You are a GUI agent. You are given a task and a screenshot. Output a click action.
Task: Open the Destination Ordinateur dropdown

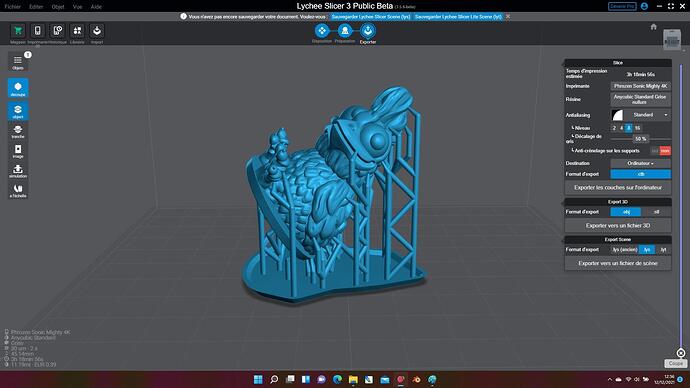[640, 163]
